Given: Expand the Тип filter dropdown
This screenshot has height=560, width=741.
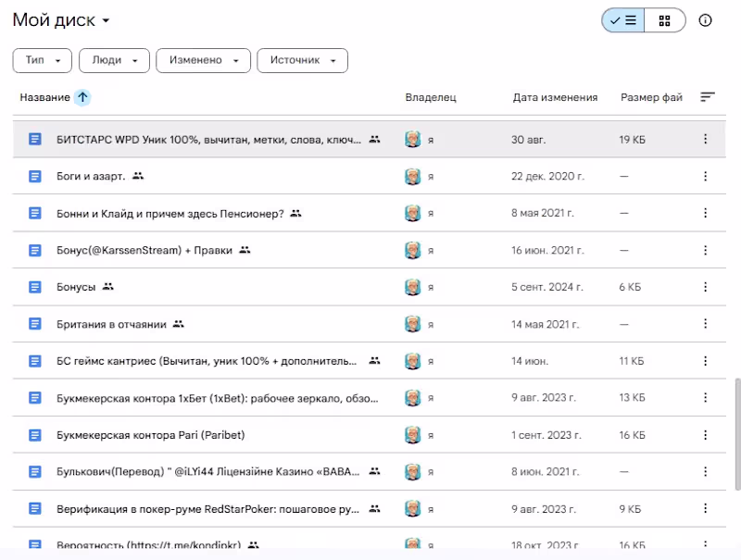Looking at the screenshot, I should 43,60.
